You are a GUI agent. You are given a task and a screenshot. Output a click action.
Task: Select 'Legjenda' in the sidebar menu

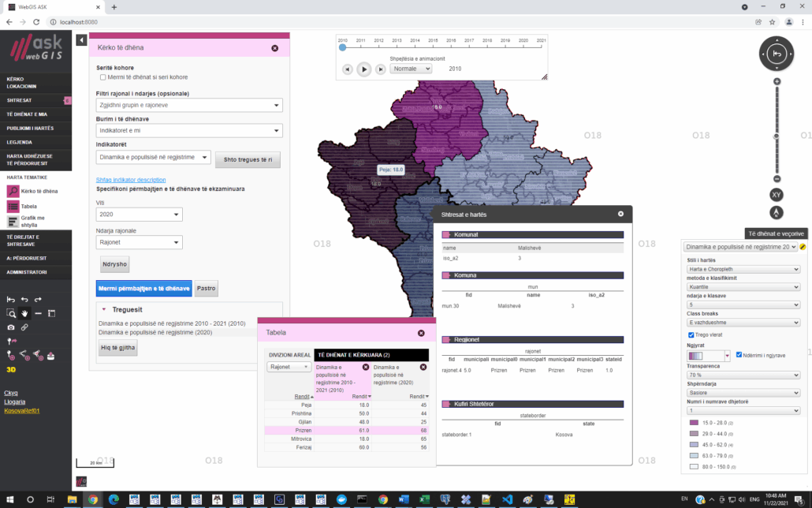click(20, 141)
